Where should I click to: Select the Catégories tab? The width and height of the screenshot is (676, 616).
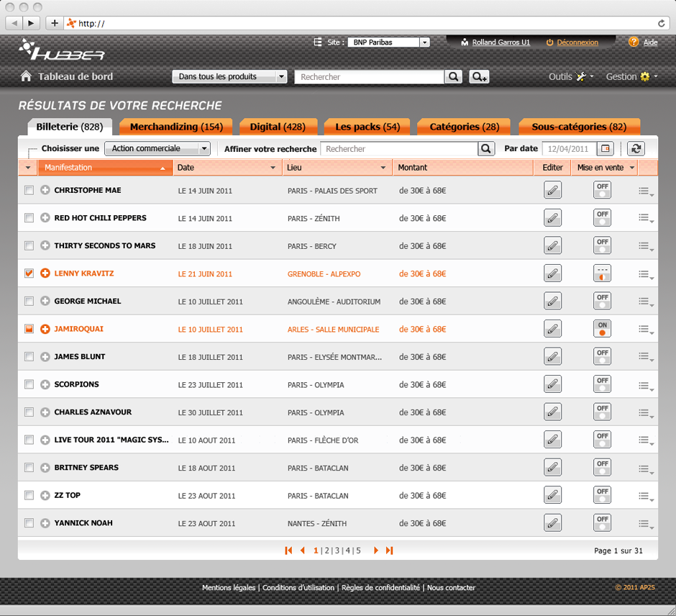[x=465, y=127]
